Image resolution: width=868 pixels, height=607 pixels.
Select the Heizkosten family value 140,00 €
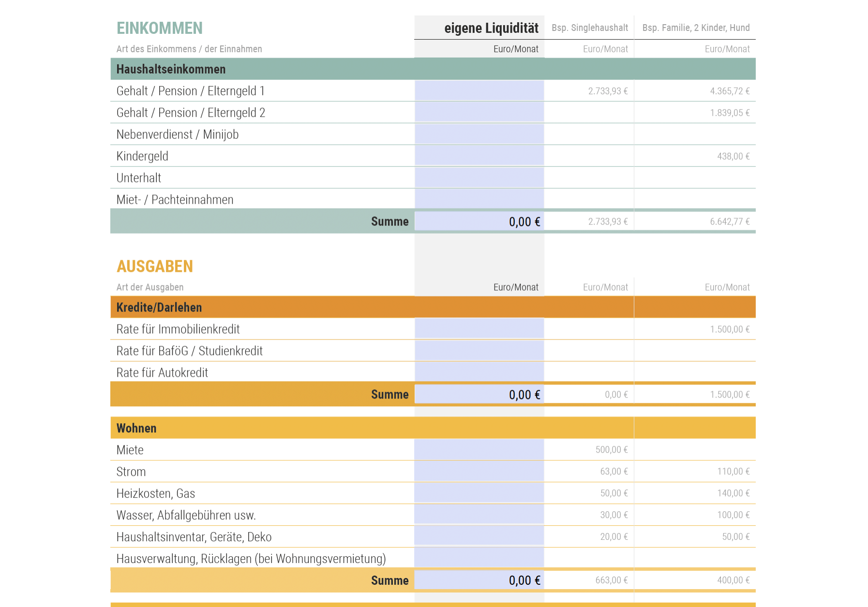733,493
